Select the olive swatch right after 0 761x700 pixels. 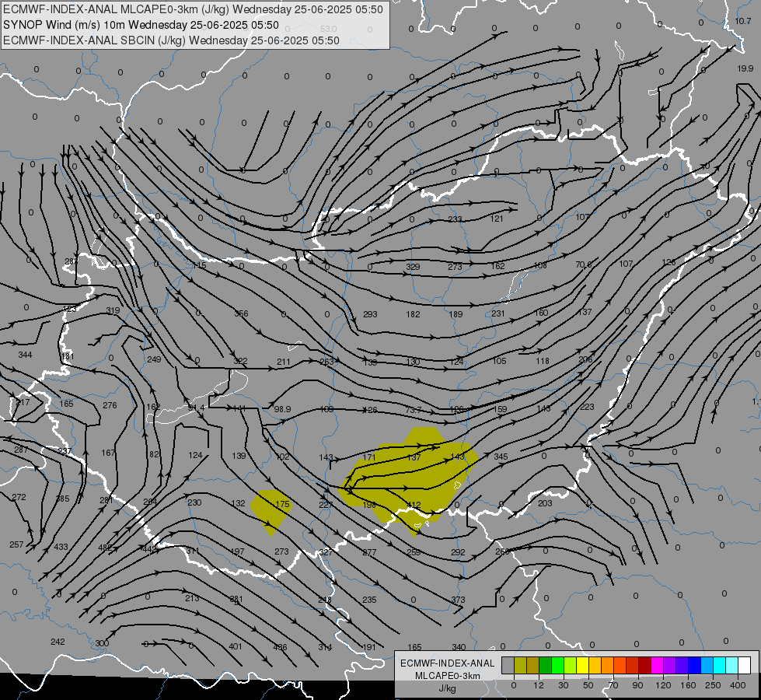click(x=520, y=665)
